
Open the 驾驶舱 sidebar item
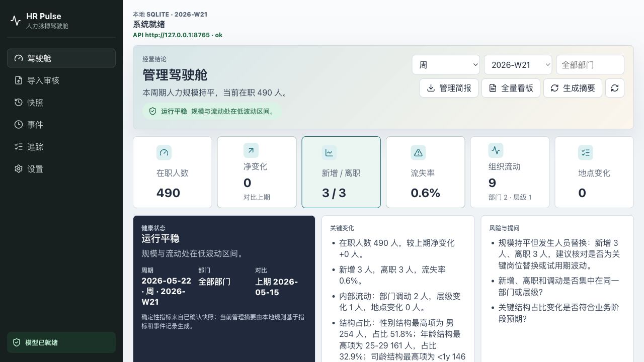pos(61,58)
